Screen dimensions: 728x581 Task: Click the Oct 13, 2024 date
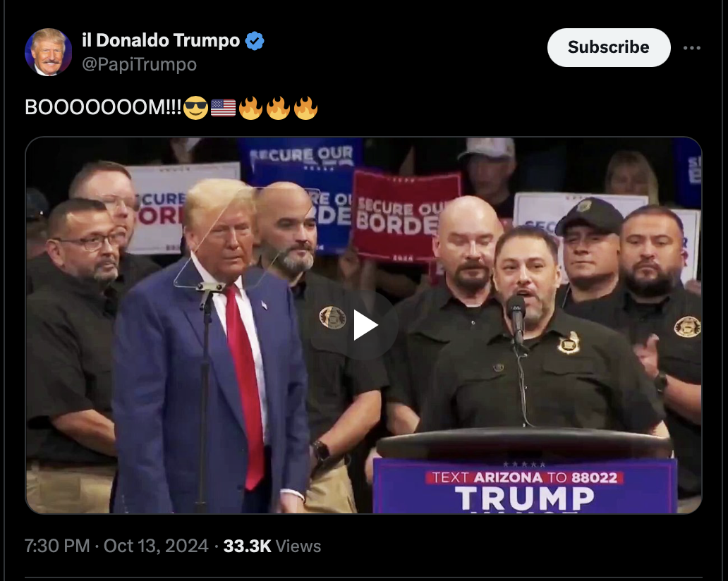click(x=156, y=546)
